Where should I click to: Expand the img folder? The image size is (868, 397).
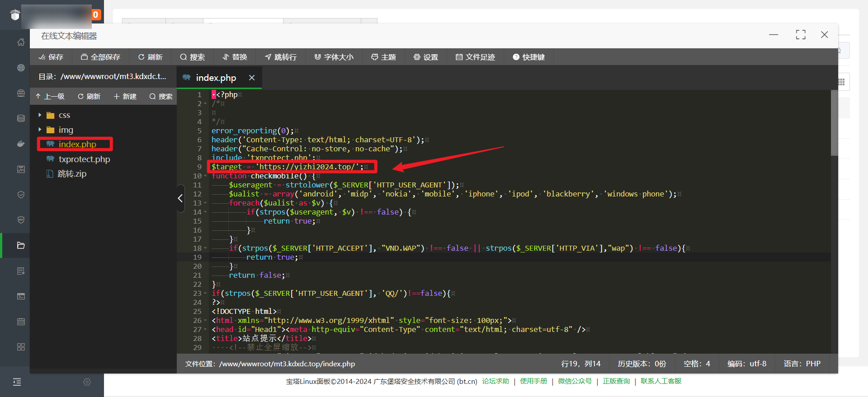point(40,130)
